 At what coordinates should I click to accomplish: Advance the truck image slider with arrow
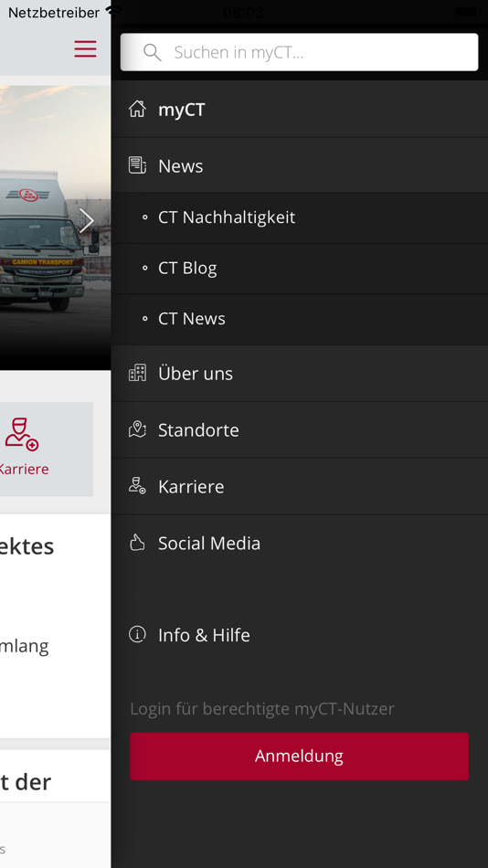point(87,221)
